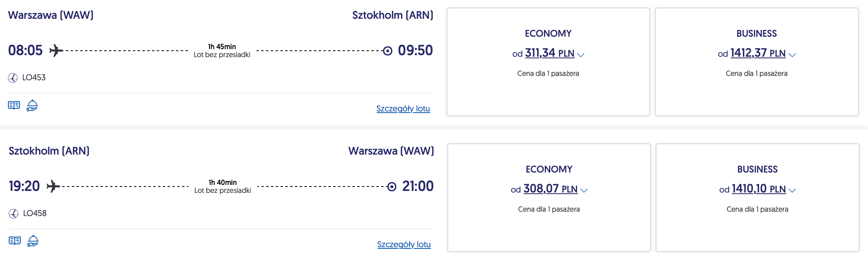This screenshot has width=868, height=260.
Task: Open Szczegóły lotu for the Sztokholm–Warszawa flight
Action: pos(404,244)
